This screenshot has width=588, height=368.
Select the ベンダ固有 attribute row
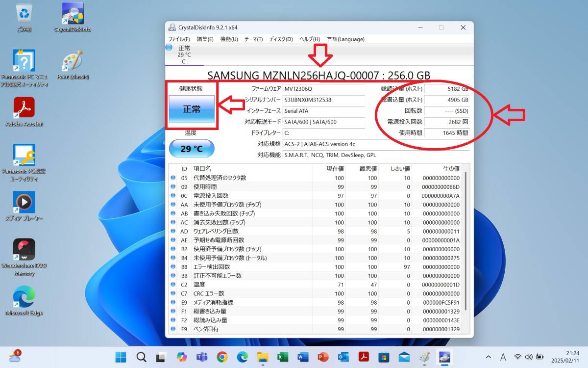316,329
